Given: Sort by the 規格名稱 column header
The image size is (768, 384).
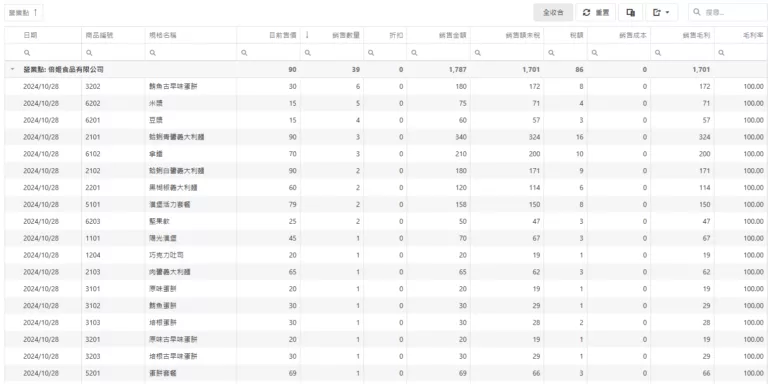Looking at the screenshot, I should (163, 35).
